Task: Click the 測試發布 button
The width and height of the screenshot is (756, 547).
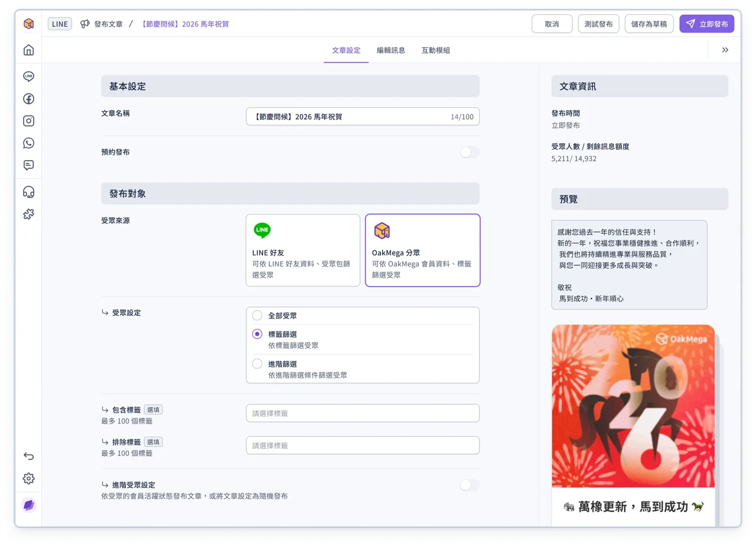Action: [598, 24]
